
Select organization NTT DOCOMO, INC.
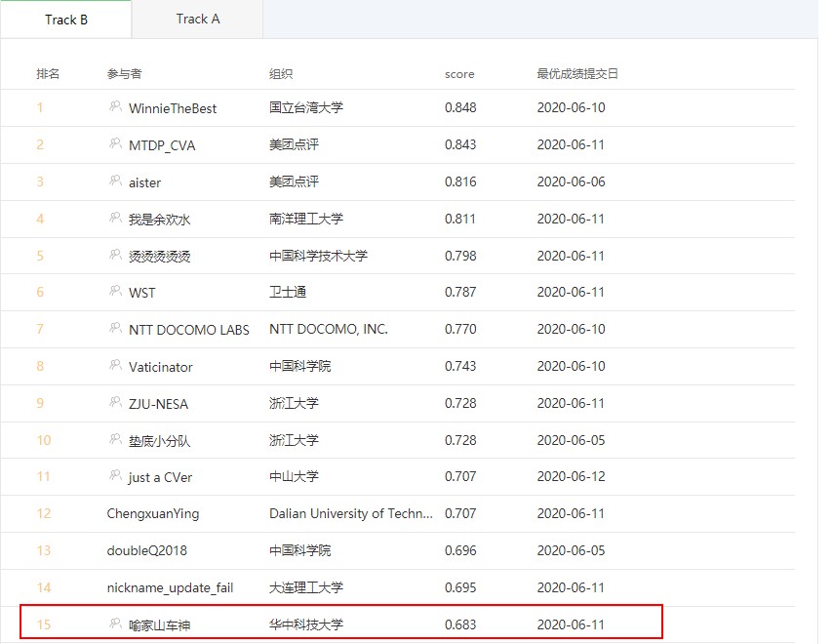pyautogui.click(x=329, y=330)
